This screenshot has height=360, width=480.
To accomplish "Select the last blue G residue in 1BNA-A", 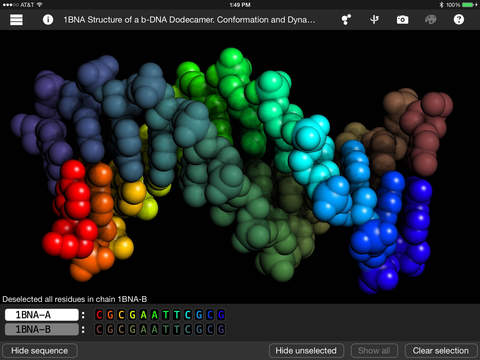I will [221, 315].
